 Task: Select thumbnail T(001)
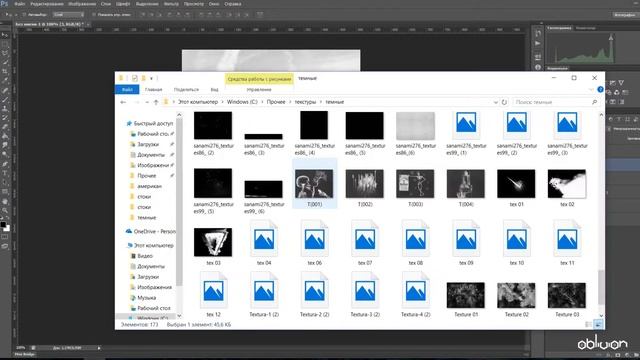pyautogui.click(x=314, y=184)
